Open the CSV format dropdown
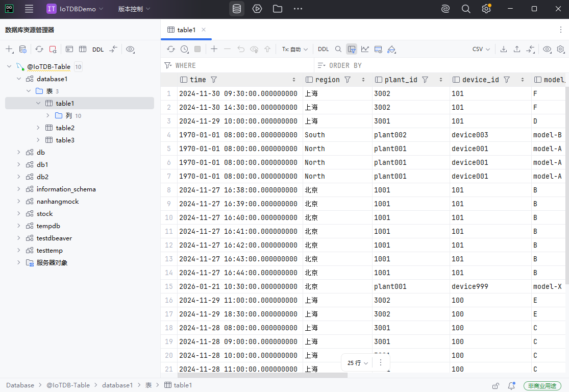 click(481, 49)
